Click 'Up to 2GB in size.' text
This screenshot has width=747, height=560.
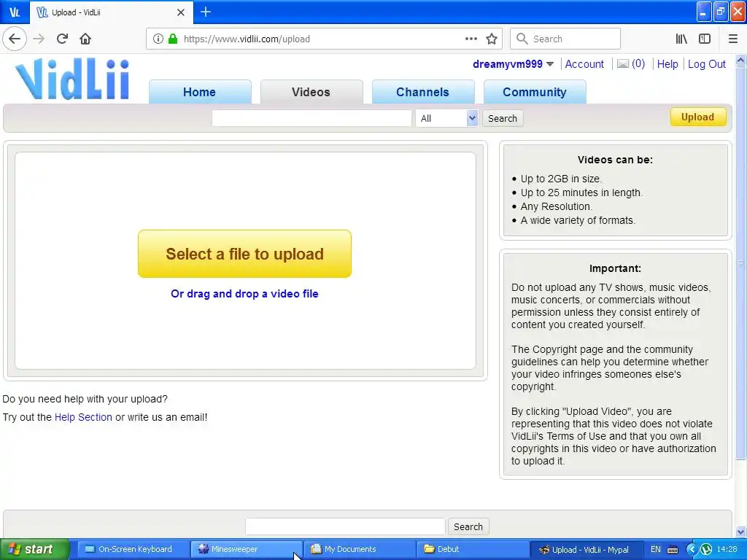click(561, 179)
